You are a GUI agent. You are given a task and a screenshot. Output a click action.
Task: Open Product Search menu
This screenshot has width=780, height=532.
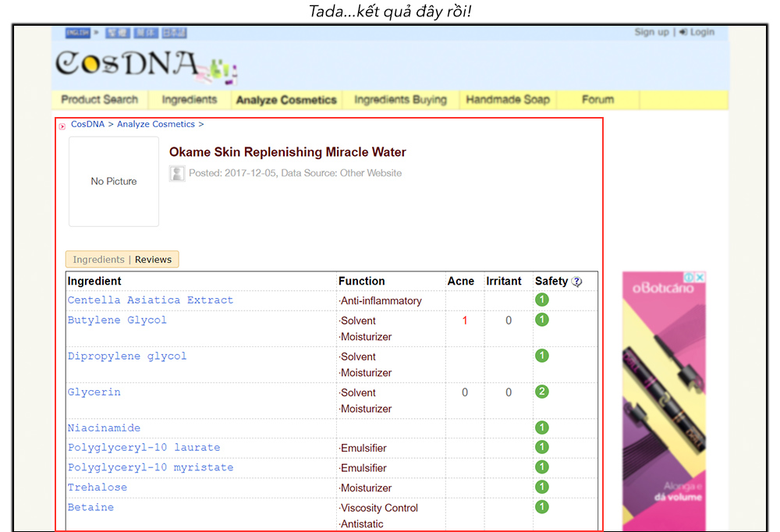(100, 100)
